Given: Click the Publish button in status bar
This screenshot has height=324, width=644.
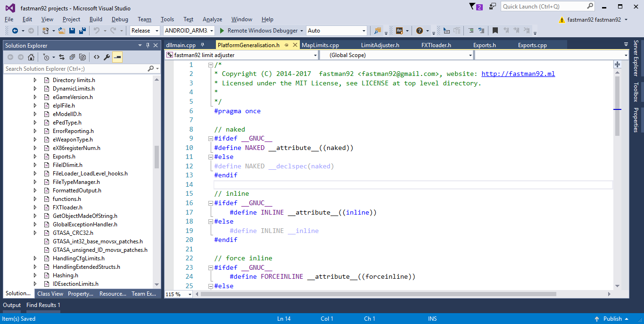Looking at the screenshot, I should [x=612, y=319].
